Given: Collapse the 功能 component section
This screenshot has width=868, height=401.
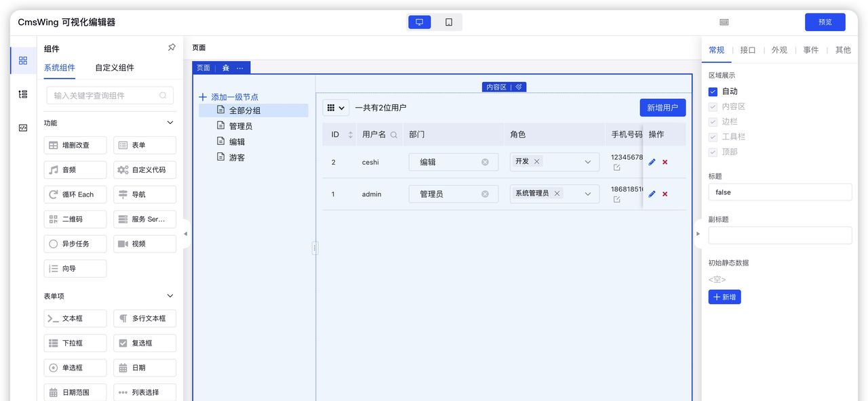Looking at the screenshot, I should point(170,123).
